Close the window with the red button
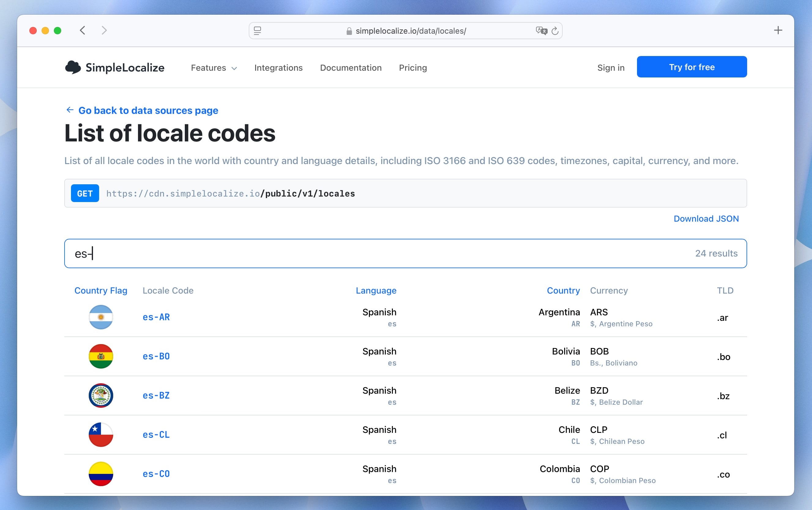812x510 pixels. coord(33,31)
